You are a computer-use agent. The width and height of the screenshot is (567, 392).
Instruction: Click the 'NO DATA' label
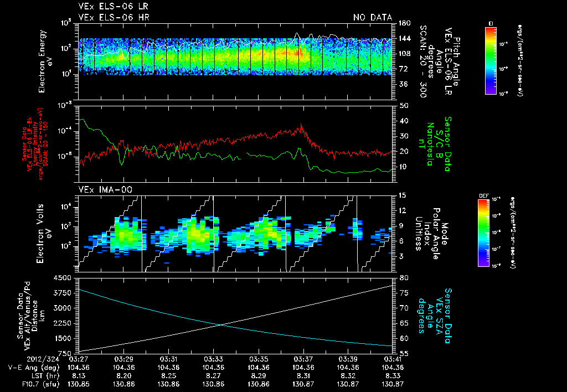[x=373, y=17]
